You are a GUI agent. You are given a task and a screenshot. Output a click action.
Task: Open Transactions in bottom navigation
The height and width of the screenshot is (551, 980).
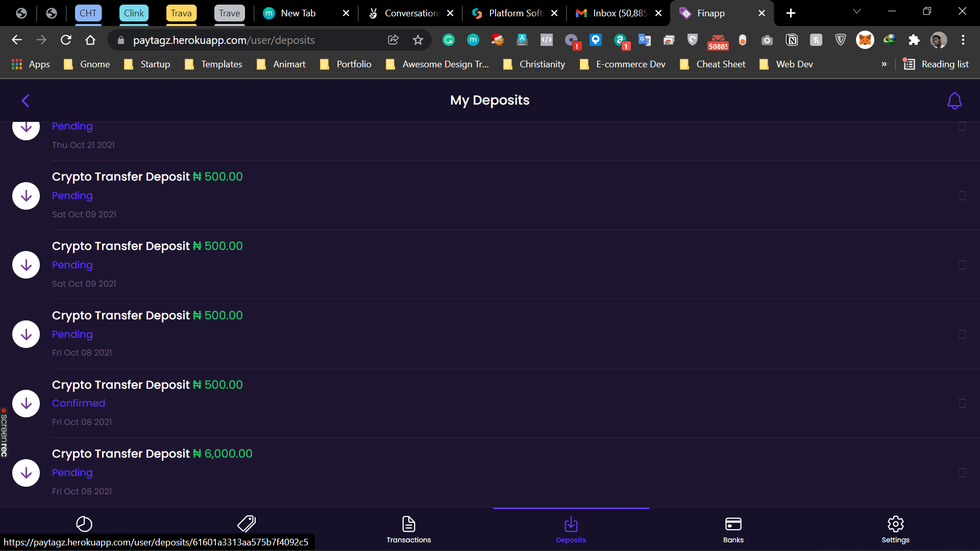click(x=409, y=530)
